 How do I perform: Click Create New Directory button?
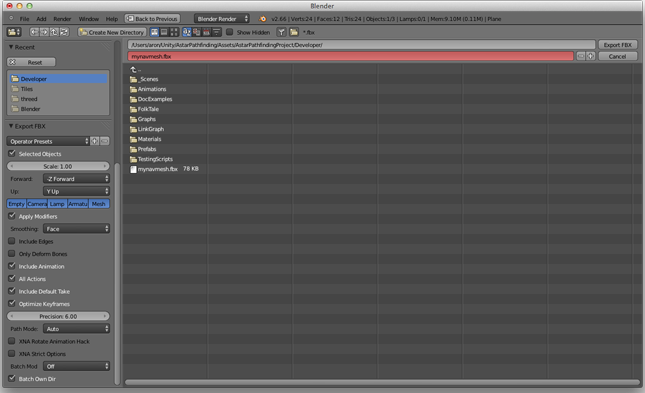click(112, 32)
